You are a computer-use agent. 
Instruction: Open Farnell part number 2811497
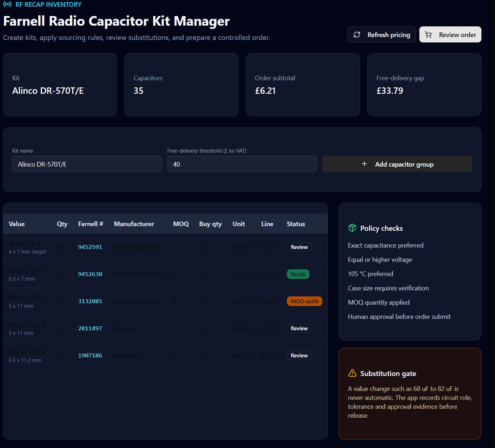click(x=90, y=328)
